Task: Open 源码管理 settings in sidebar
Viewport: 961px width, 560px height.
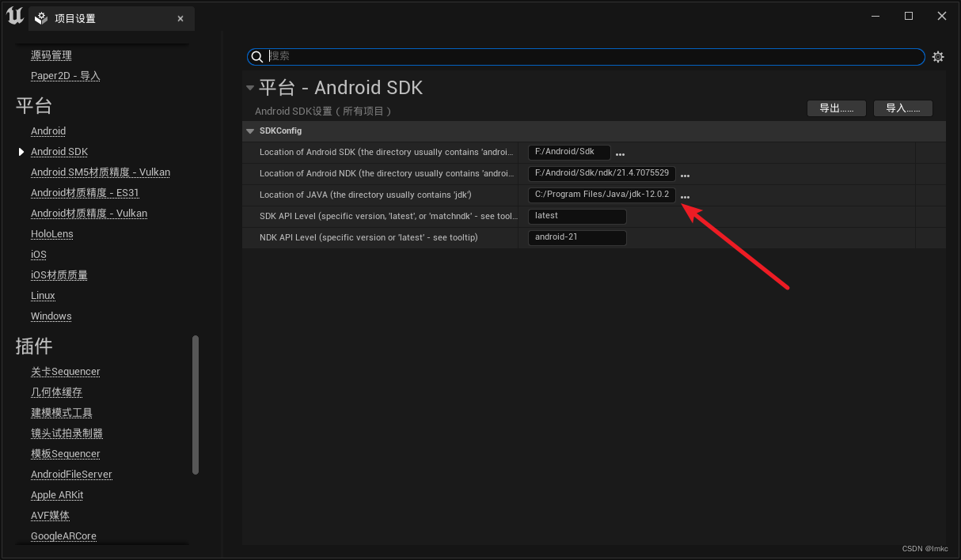Action: pyautogui.click(x=51, y=55)
